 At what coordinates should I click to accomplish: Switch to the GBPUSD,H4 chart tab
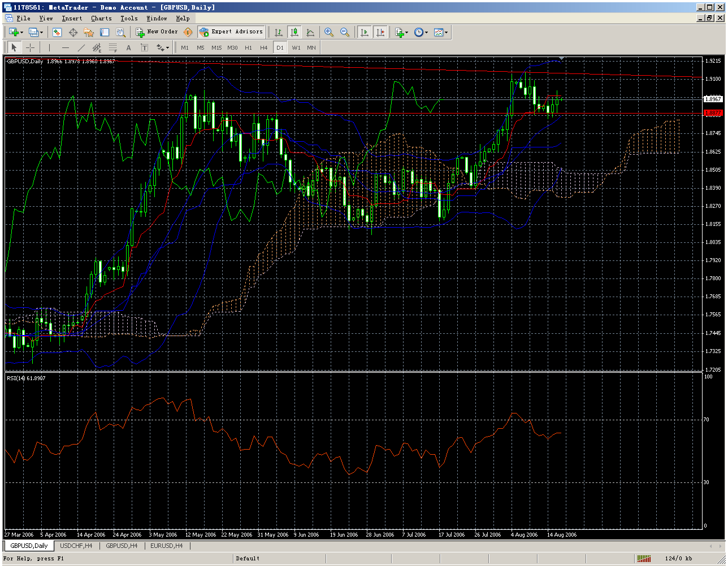click(x=122, y=546)
